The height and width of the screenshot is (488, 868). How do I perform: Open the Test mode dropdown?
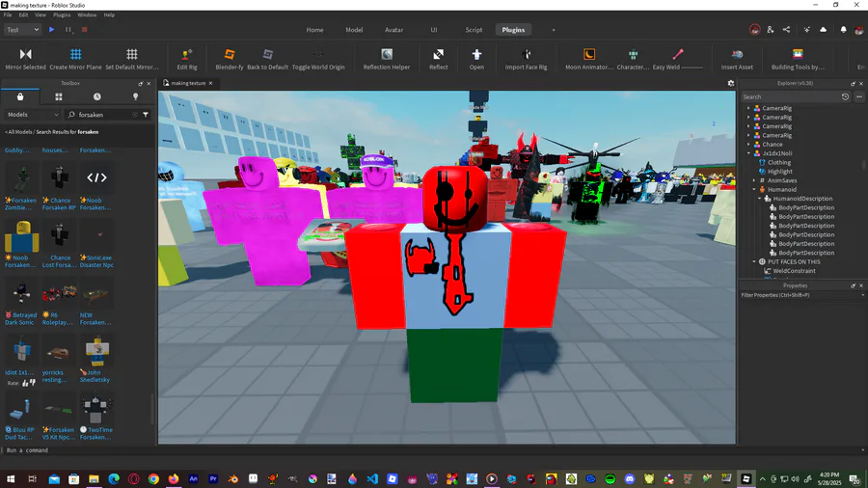click(x=22, y=30)
